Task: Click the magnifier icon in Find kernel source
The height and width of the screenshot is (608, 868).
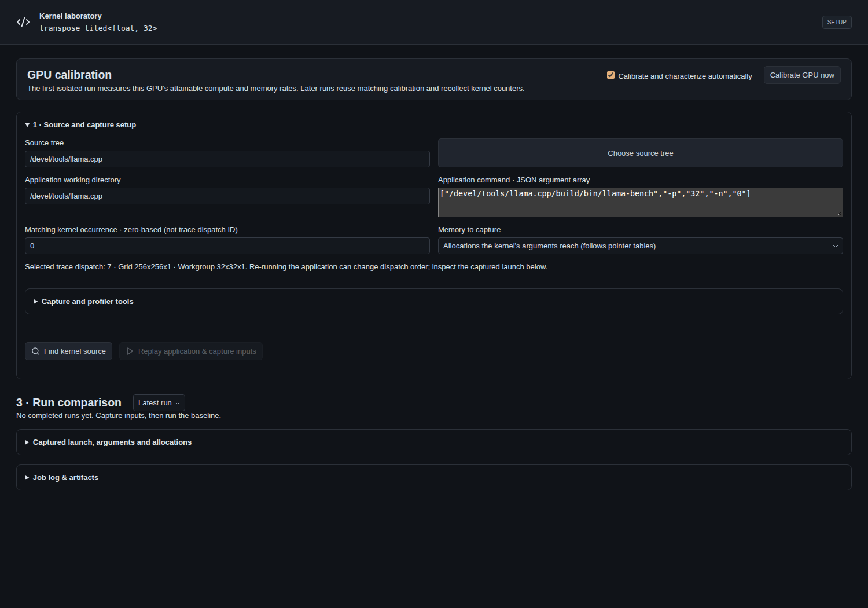Action: coord(35,351)
